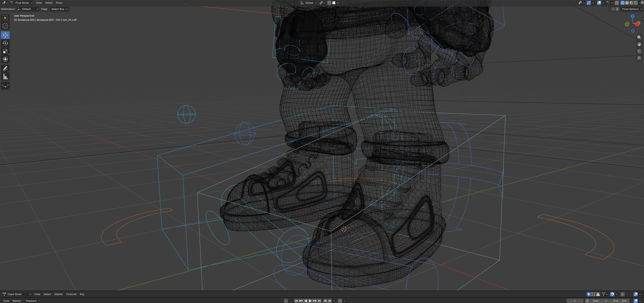Open the 3D viewport Select menu
644x303 pixels.
49,3
